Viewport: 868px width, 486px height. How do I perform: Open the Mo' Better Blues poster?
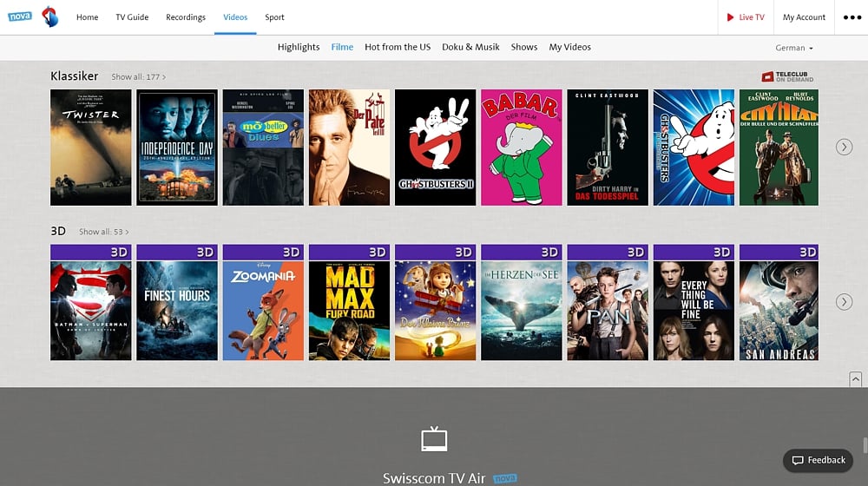click(263, 148)
